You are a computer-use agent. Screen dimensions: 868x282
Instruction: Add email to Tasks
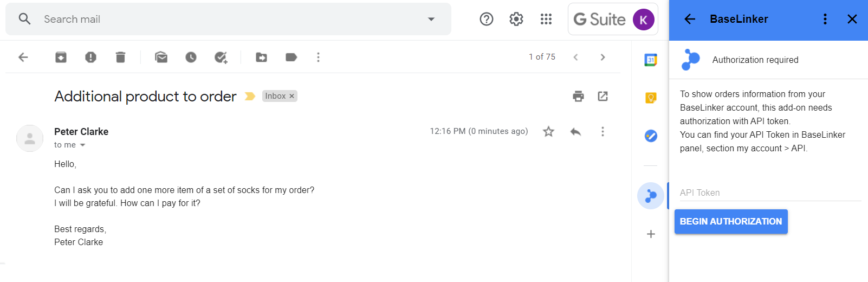[221, 57]
